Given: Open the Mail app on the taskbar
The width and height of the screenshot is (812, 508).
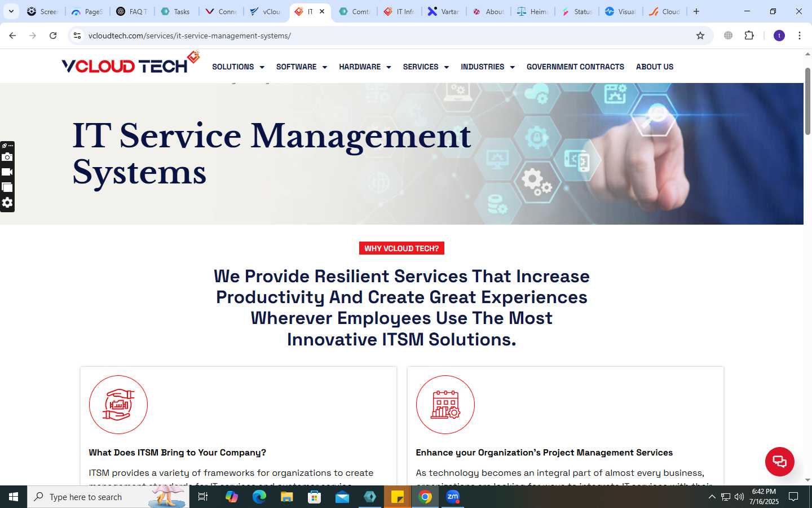Looking at the screenshot, I should pyautogui.click(x=342, y=497).
